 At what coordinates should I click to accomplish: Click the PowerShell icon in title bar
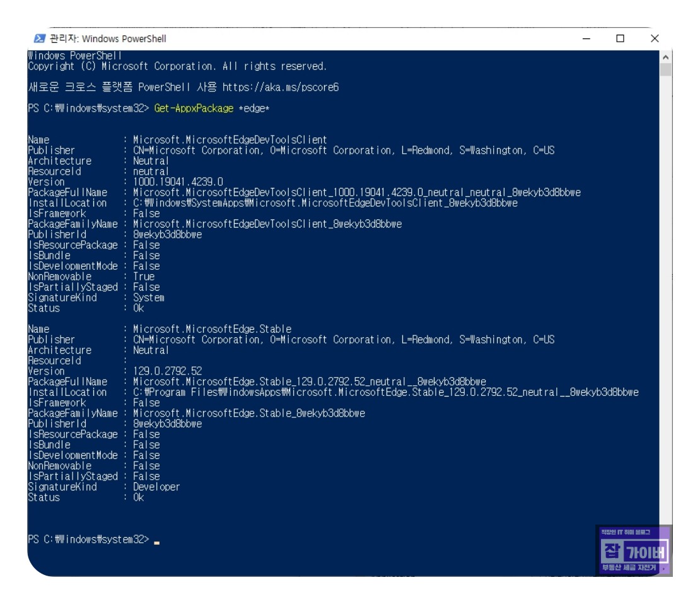pyautogui.click(x=40, y=38)
